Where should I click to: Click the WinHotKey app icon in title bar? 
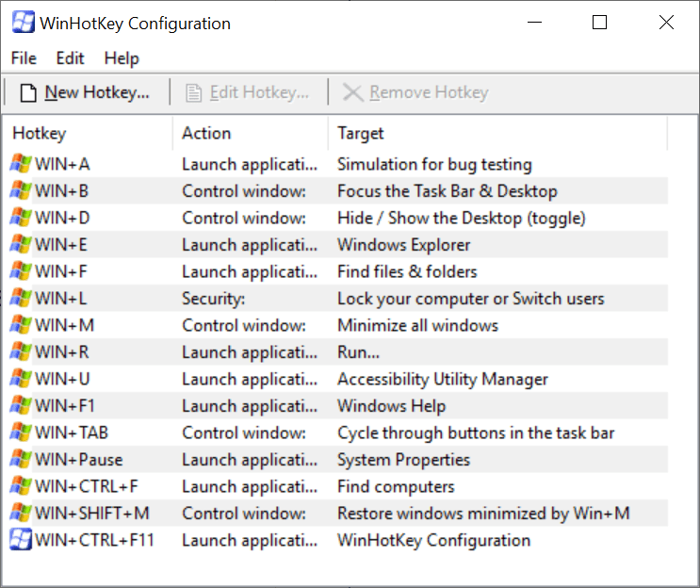(x=23, y=23)
